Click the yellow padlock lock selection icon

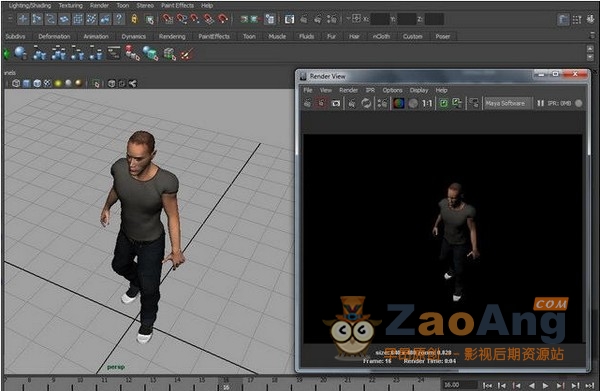[x=134, y=19]
